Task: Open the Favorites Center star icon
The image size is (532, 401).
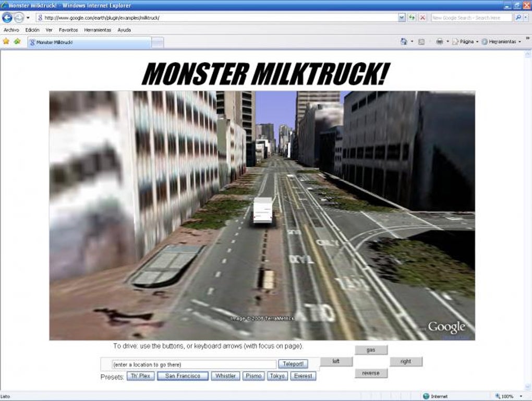Action: click(6, 41)
